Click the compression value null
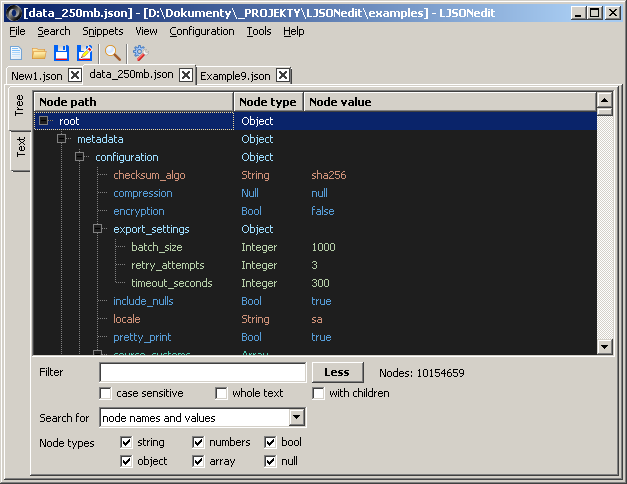The image size is (627, 484). pyautogui.click(x=319, y=193)
